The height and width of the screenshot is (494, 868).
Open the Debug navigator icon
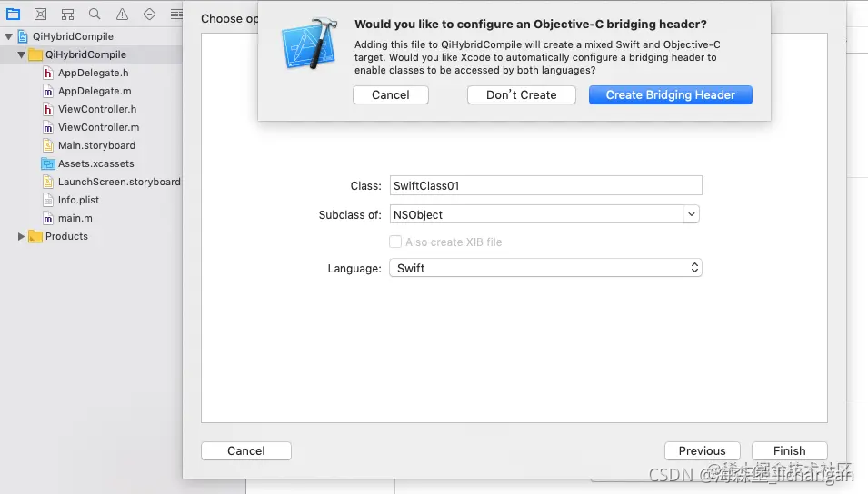(176, 15)
